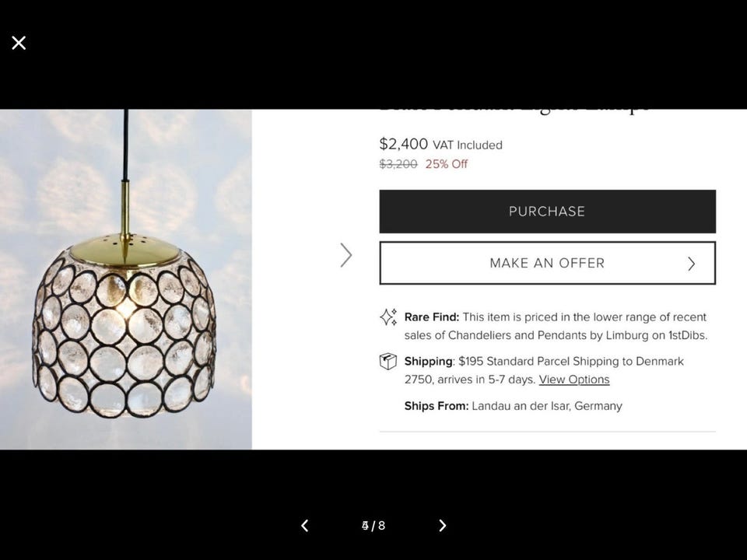
Task: Select the $2,400 price
Action: (x=404, y=144)
